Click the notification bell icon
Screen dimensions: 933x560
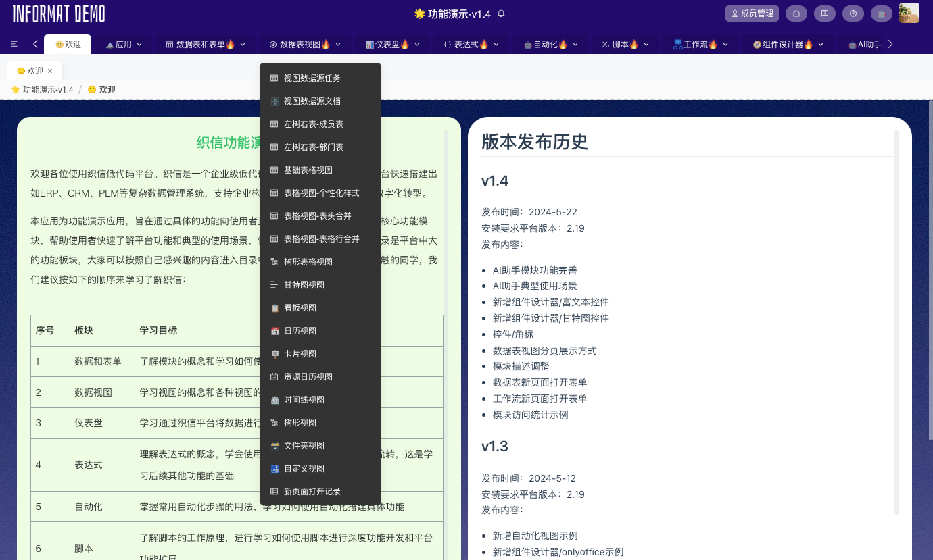[501, 14]
